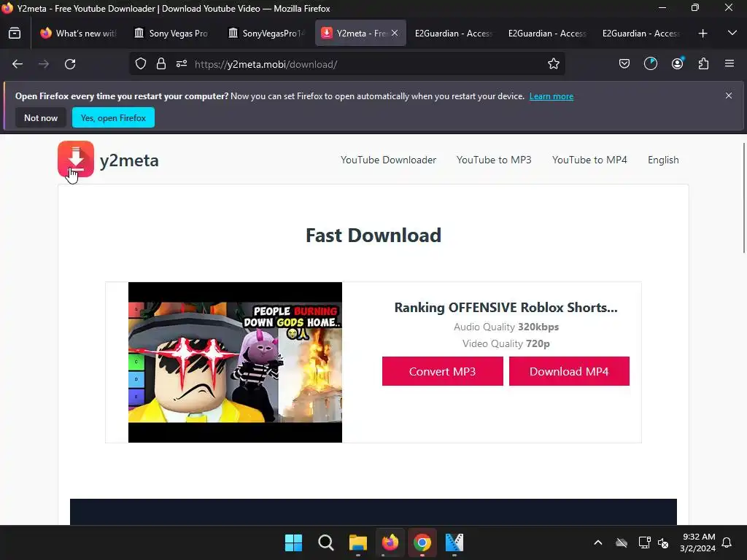Click the muted volume tray icon
This screenshot has height=560, width=747.
[662, 542]
